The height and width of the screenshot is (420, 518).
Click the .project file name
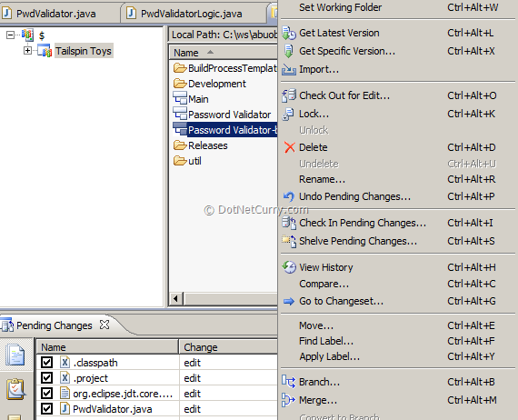91,378
